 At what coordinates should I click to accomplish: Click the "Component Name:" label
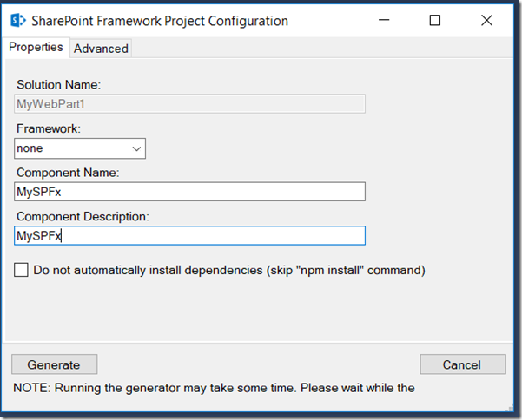coord(68,172)
